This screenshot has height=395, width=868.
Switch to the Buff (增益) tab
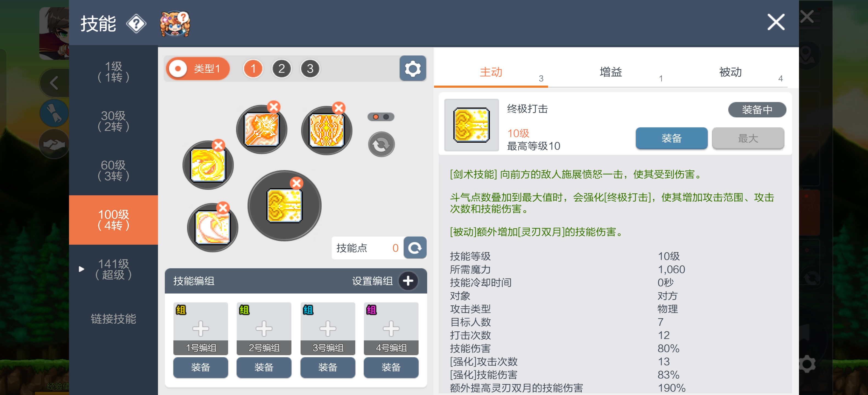pyautogui.click(x=610, y=72)
